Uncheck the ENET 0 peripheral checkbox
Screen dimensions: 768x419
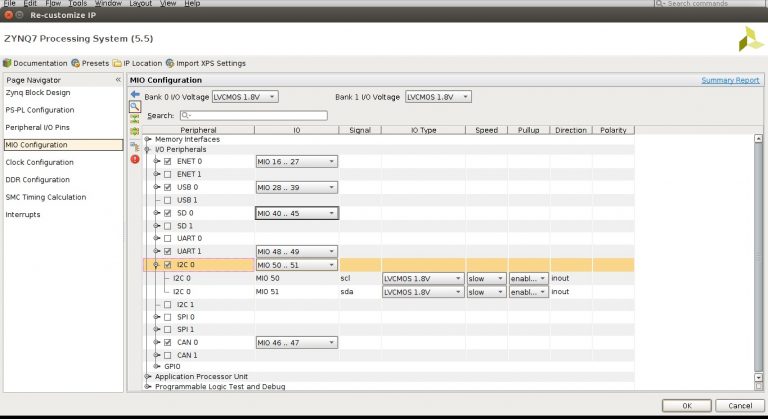point(167,160)
